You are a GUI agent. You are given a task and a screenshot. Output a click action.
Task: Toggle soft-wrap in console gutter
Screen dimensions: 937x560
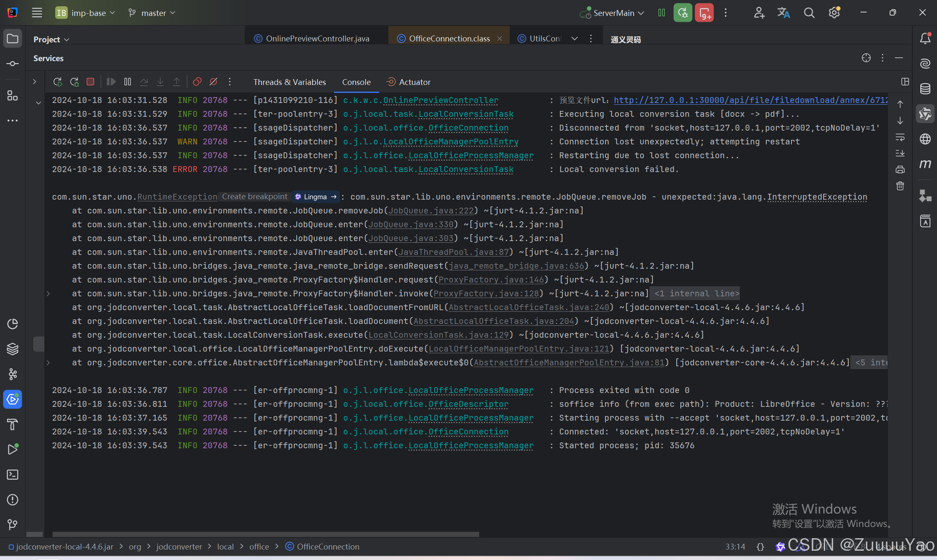click(900, 137)
